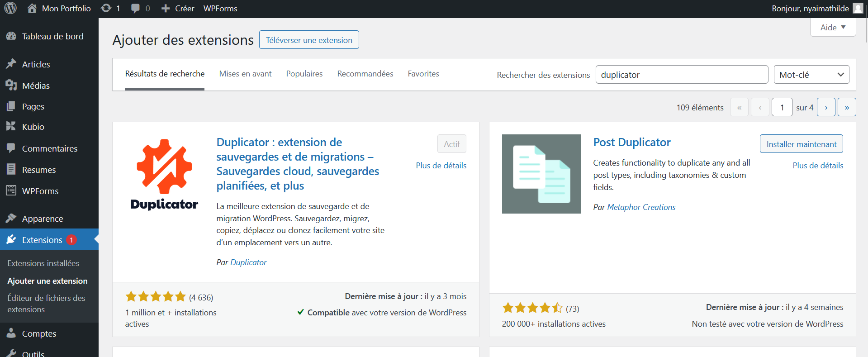
Task: Open the Post Duplicator title link
Action: [632, 142]
